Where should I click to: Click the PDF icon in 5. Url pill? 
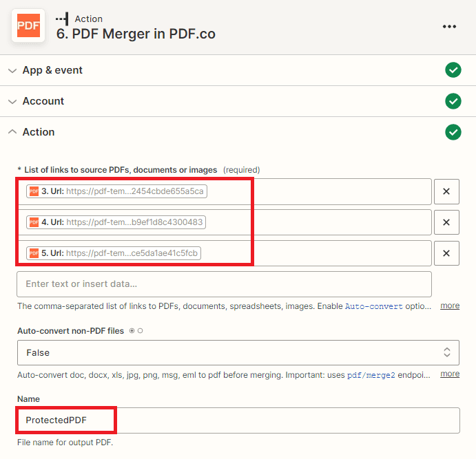point(34,253)
